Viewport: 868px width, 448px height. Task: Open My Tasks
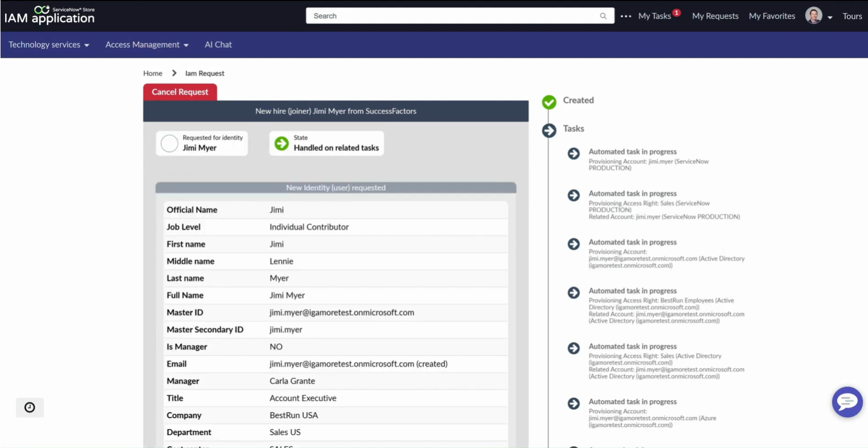655,16
